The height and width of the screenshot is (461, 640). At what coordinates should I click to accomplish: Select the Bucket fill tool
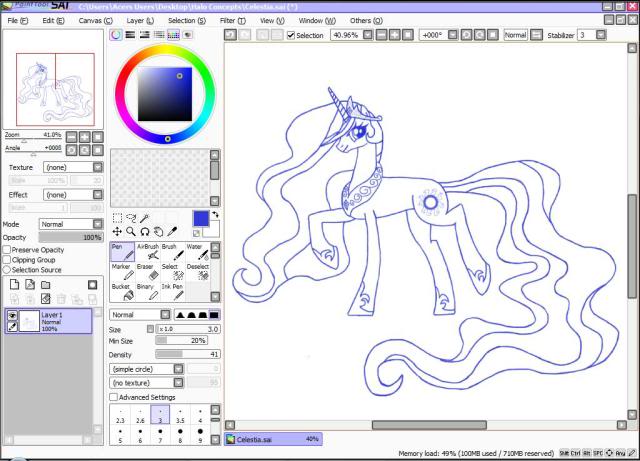[x=122, y=292]
